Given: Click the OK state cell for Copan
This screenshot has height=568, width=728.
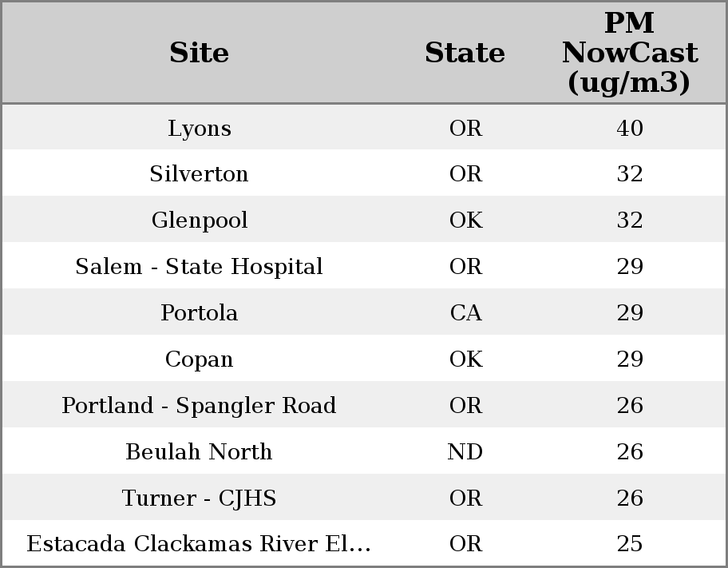Looking at the screenshot, I should pos(465,359).
